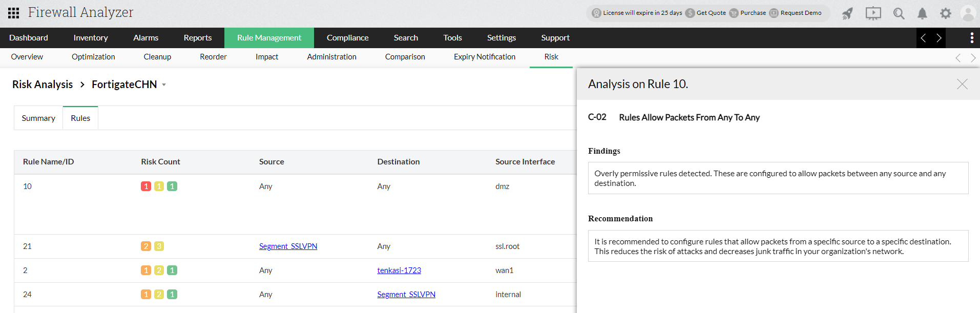Click red risk badge on rule 10
Screen dimensions: 980x313
(x=146, y=186)
